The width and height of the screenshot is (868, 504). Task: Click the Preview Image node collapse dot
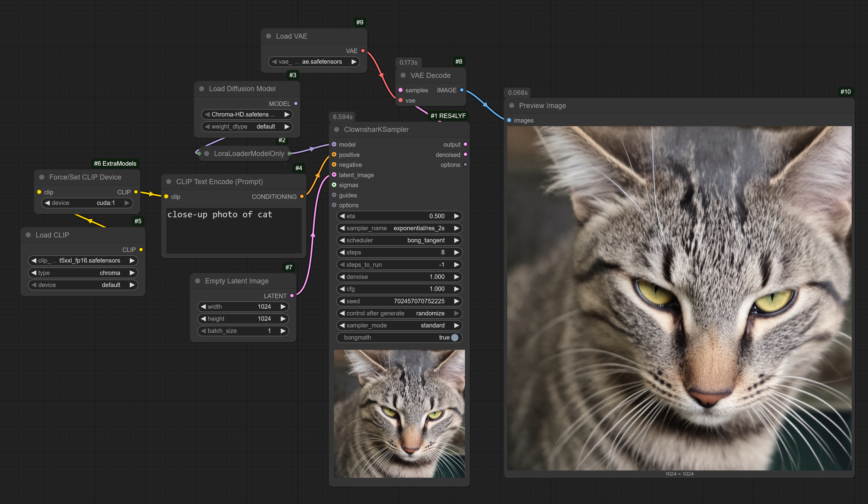[512, 106]
